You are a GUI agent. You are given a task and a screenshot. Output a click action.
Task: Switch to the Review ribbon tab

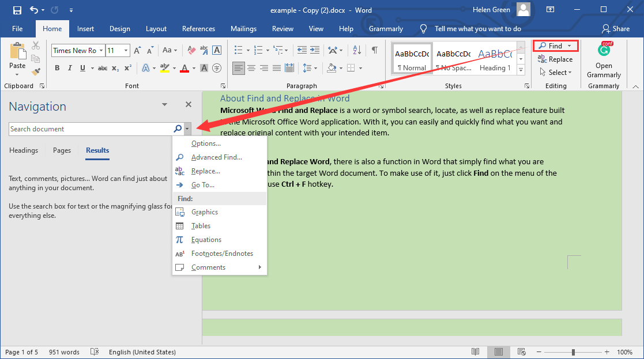[283, 28]
